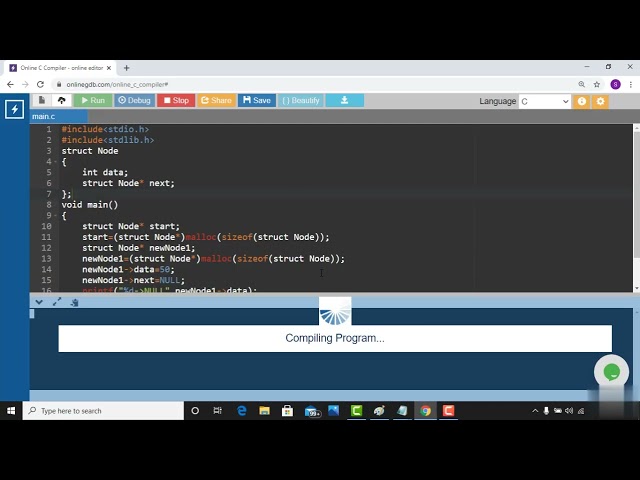Open File Explorer from taskbar
Viewport: 640px width, 480px height.
click(264, 411)
